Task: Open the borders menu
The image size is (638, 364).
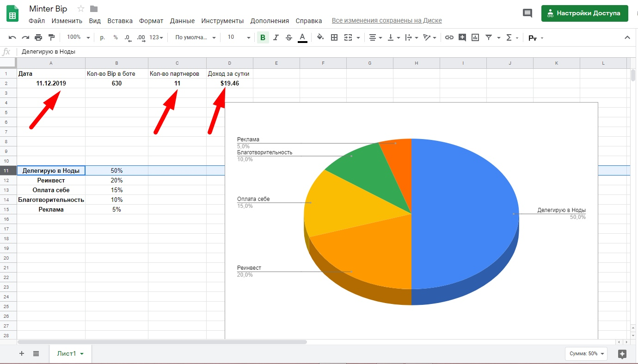Action: tap(334, 37)
